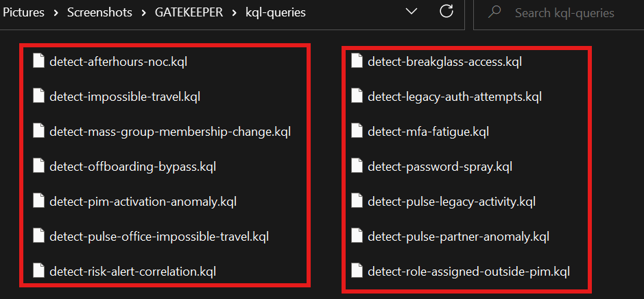The width and height of the screenshot is (644, 299).
Task: Select detect-pim-activation-anomaly.kql file name
Action: pos(143,202)
